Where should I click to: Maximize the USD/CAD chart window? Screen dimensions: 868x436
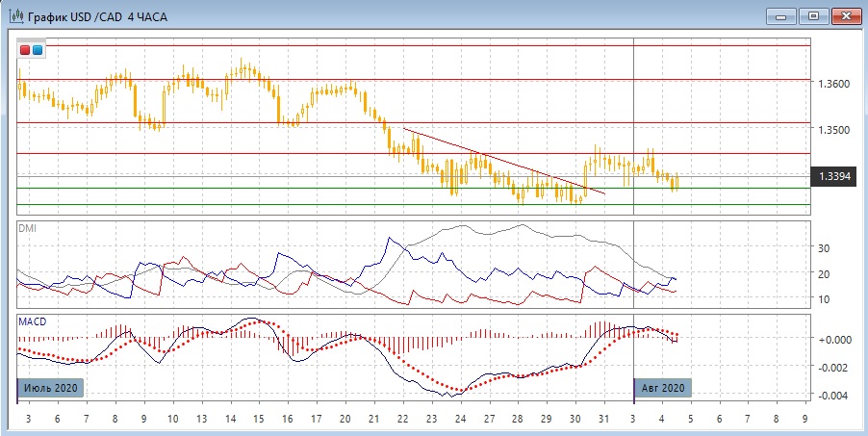pyautogui.click(x=813, y=15)
